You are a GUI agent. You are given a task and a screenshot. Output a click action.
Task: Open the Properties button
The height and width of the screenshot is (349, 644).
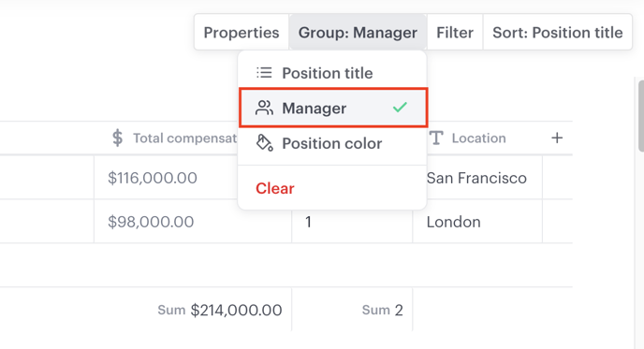pos(241,33)
